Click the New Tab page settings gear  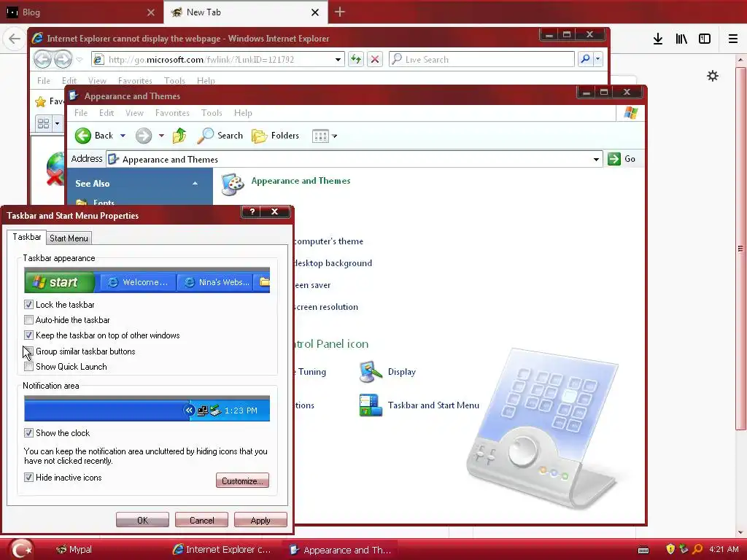point(713,76)
